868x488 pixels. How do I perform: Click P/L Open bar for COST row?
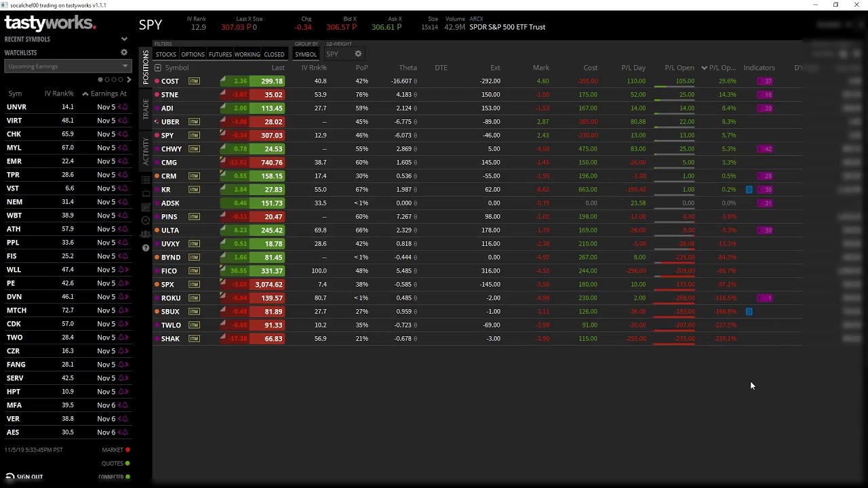674,87
